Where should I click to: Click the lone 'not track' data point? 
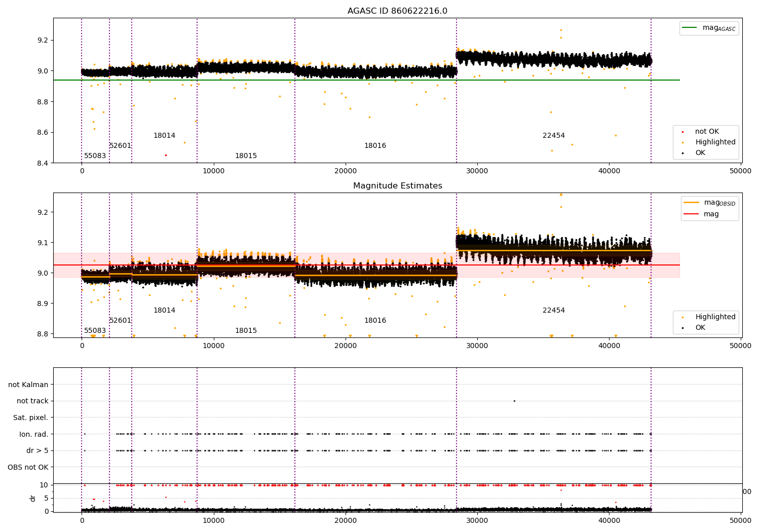(514, 401)
